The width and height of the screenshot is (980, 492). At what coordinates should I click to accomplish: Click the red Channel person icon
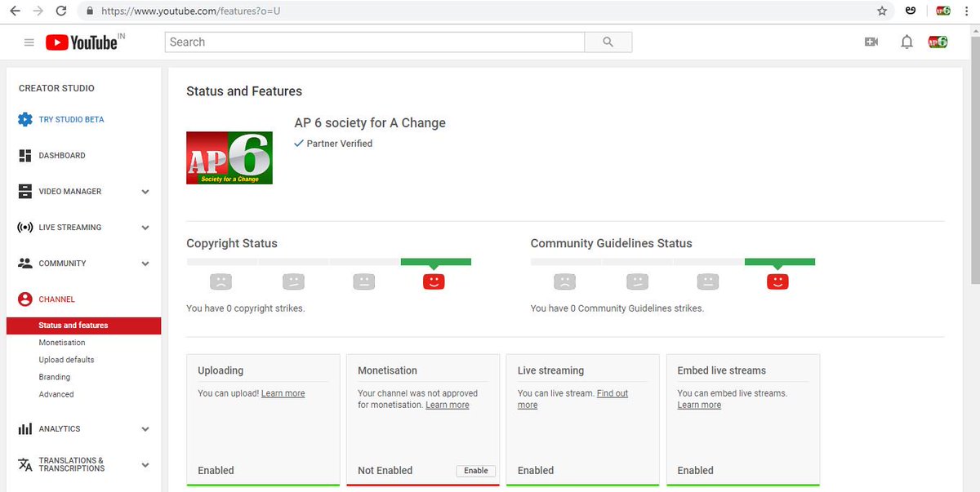click(x=25, y=299)
